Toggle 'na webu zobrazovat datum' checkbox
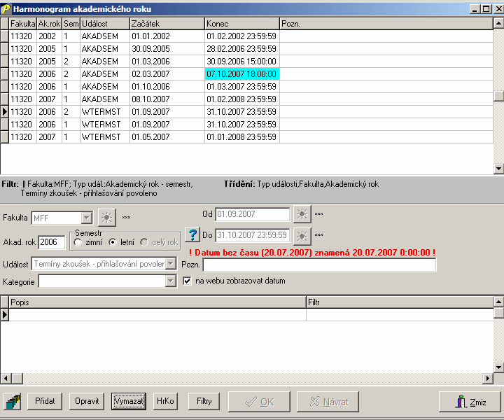This screenshot has height=420, width=504. point(188,281)
